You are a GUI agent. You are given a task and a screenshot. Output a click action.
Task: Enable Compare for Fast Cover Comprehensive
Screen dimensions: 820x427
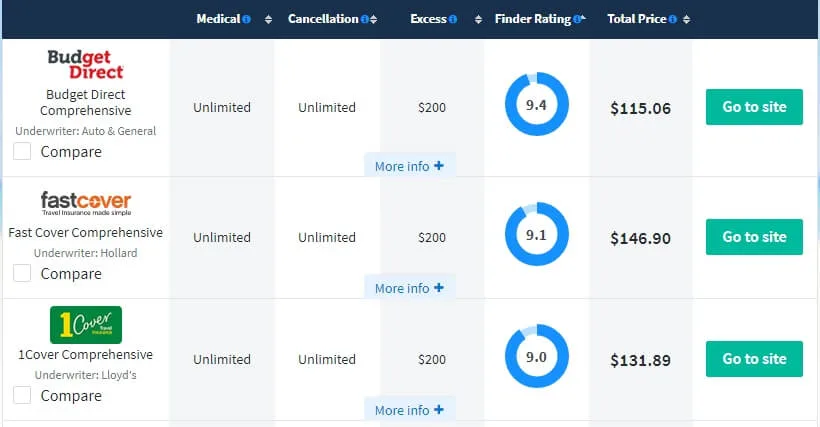(x=22, y=274)
